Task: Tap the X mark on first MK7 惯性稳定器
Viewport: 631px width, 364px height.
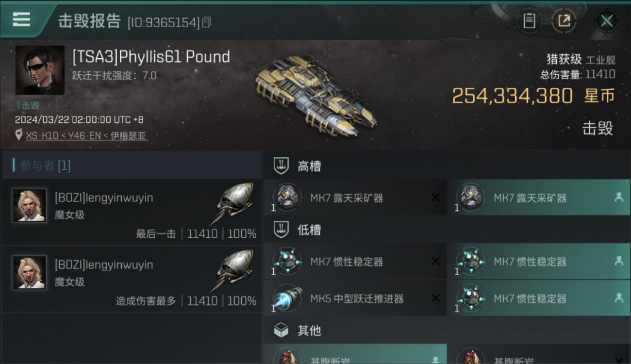Action: coord(435,261)
